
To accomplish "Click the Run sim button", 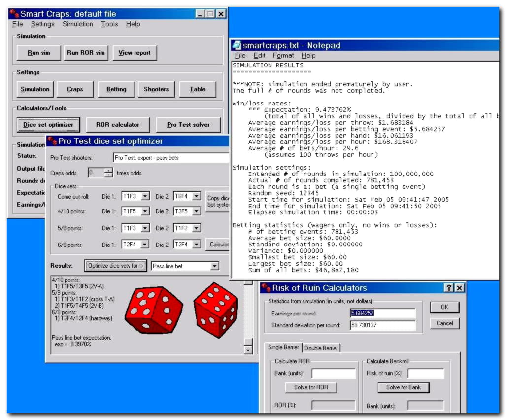I will [39, 53].
